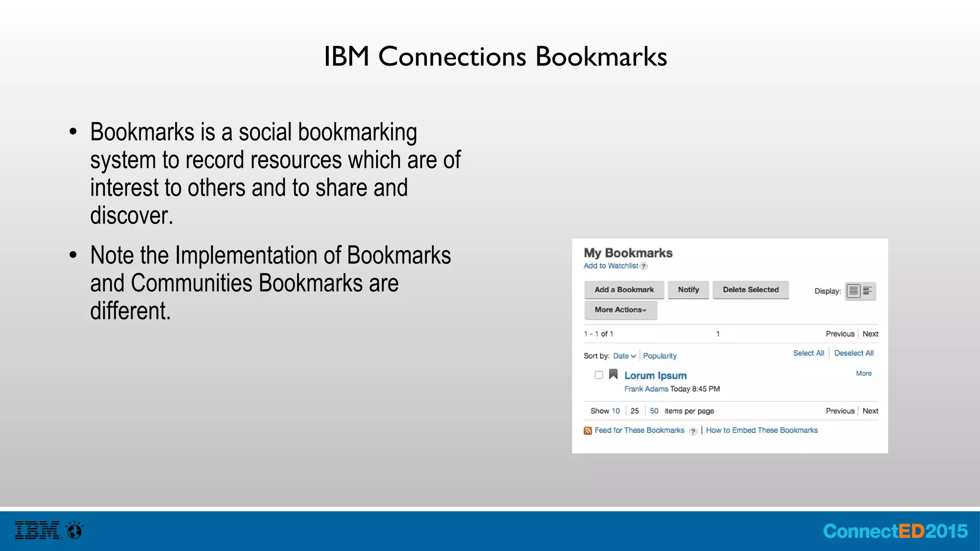The image size is (980, 551).
Task: Click the My Bookmarks heading
Action: click(x=628, y=253)
